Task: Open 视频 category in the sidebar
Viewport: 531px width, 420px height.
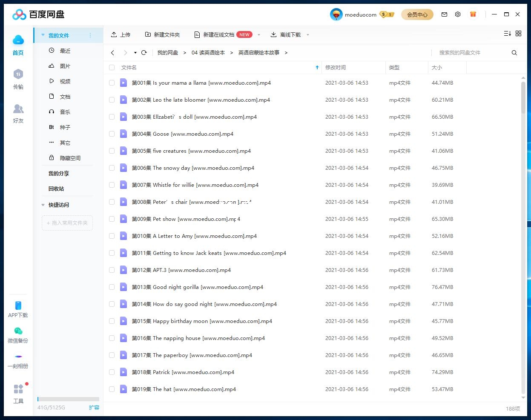Action: tap(65, 81)
